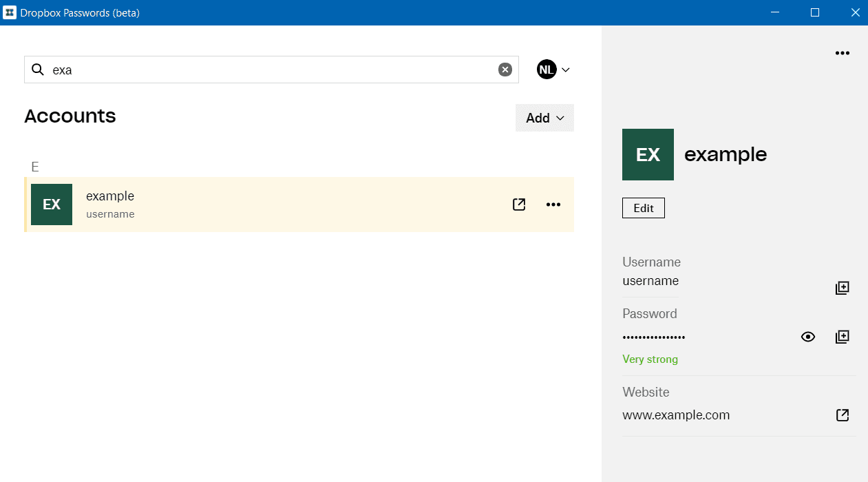This screenshot has height=482, width=868.
Task: Click the 'username' value in details
Action: tap(650, 281)
